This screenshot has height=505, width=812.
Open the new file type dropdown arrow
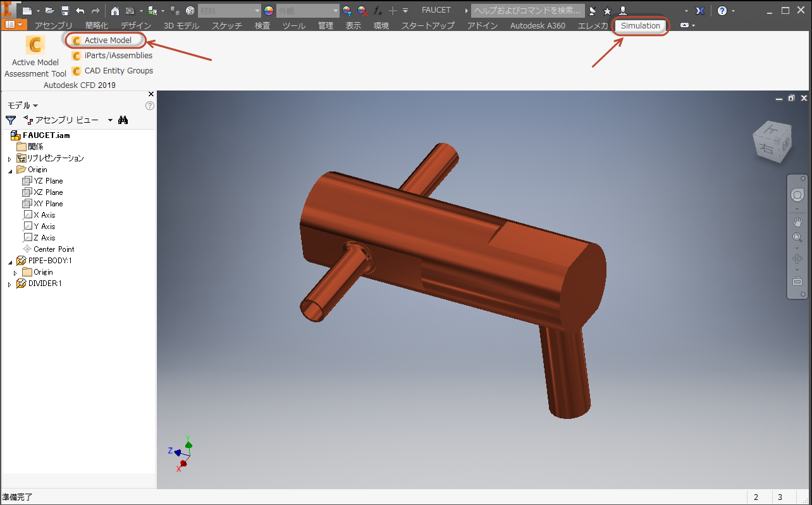38,11
